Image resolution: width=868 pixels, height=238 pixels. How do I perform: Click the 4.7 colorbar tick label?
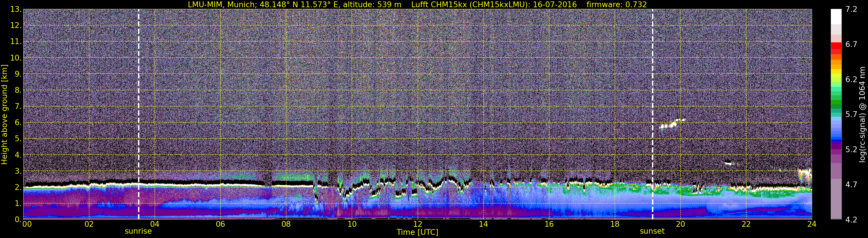[851, 184]
